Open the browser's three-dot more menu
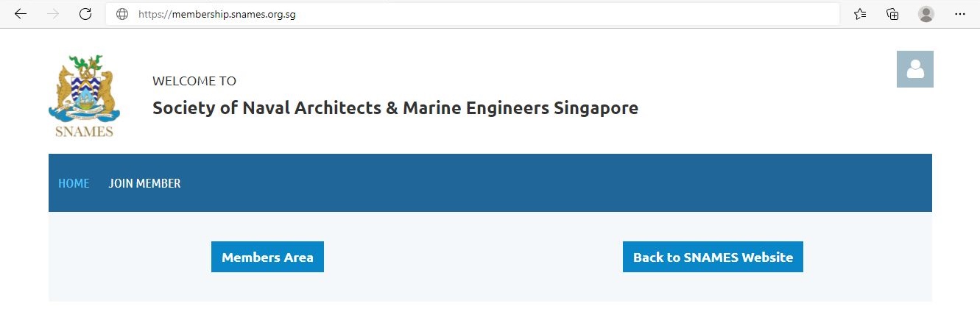 tap(959, 14)
